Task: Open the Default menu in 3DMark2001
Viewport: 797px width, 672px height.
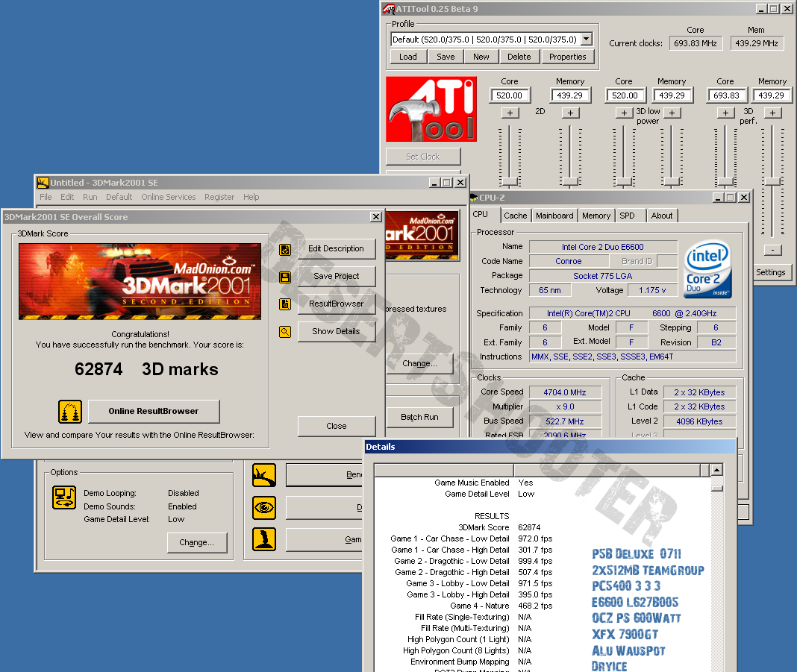Action: (x=119, y=197)
